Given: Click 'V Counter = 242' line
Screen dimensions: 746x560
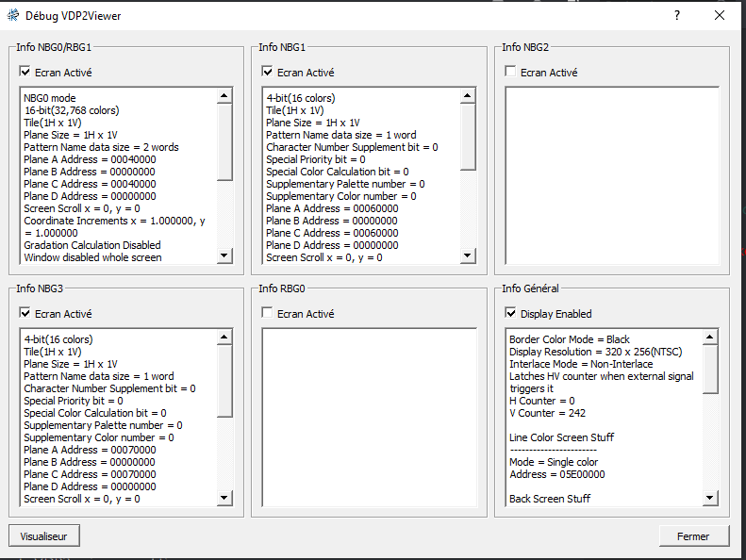Looking at the screenshot, I should tap(547, 413).
